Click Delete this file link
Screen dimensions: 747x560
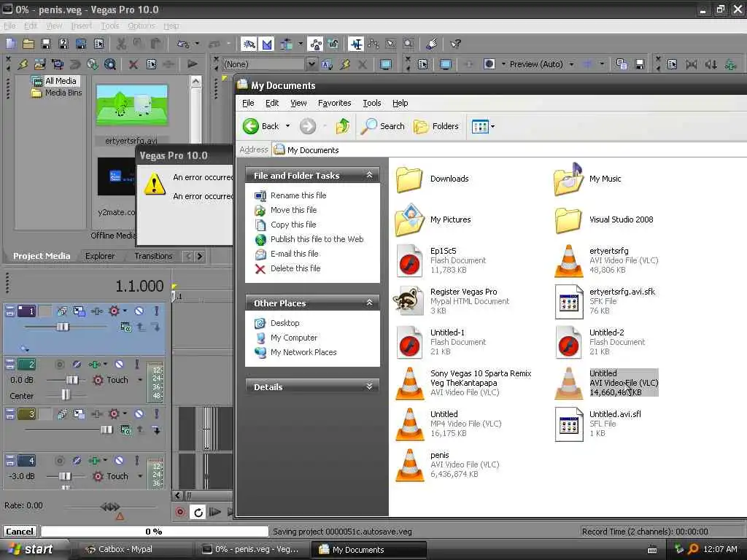[295, 268]
